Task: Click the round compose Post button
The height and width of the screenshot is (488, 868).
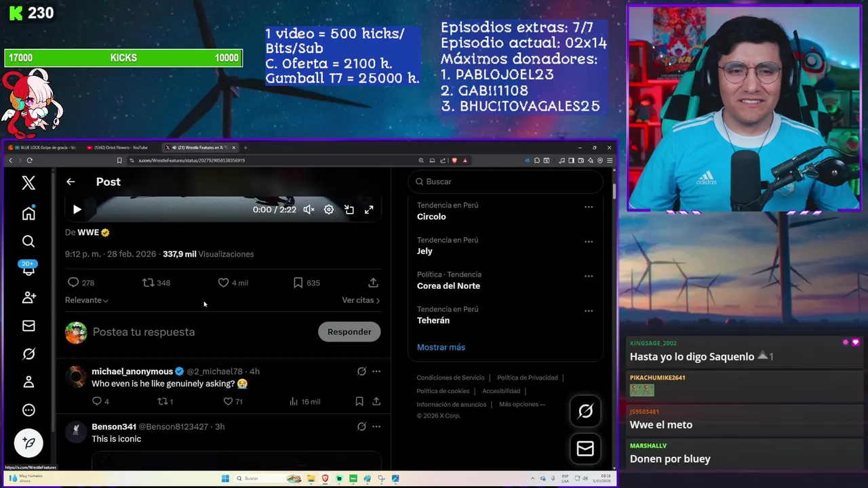Action: coord(28,443)
